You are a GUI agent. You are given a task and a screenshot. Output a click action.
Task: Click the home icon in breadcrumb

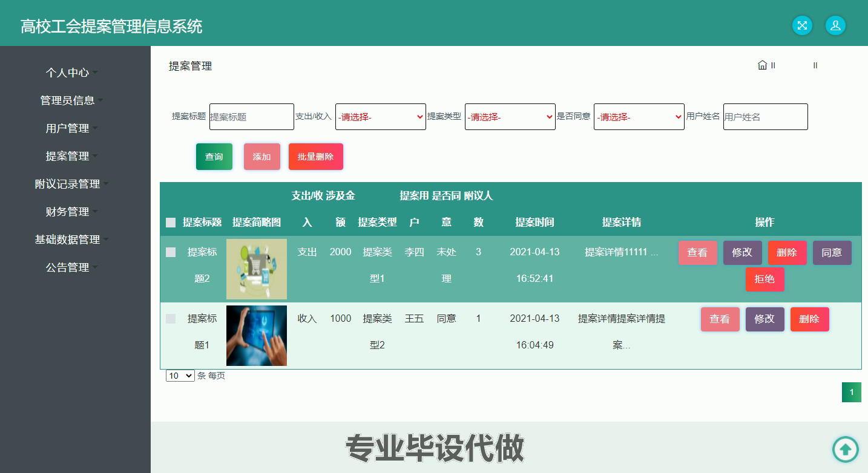pyautogui.click(x=762, y=65)
